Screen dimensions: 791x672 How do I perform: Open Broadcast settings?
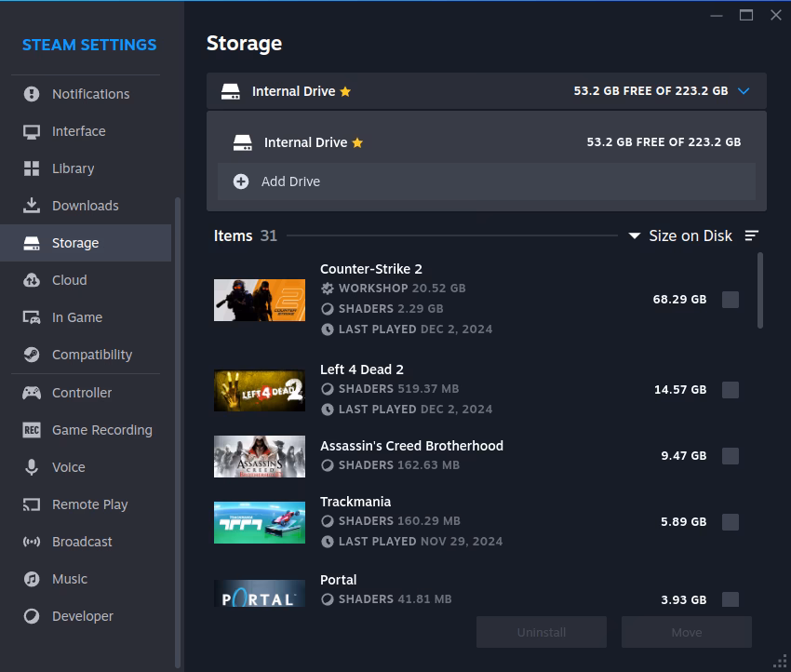click(x=86, y=542)
